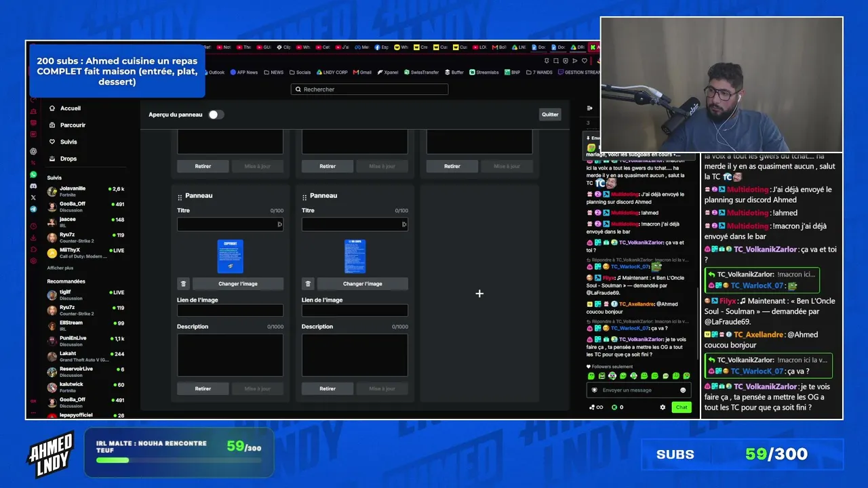Click the Titre field of the first Panneau
Viewport: 868px width, 488px height.
pos(230,224)
